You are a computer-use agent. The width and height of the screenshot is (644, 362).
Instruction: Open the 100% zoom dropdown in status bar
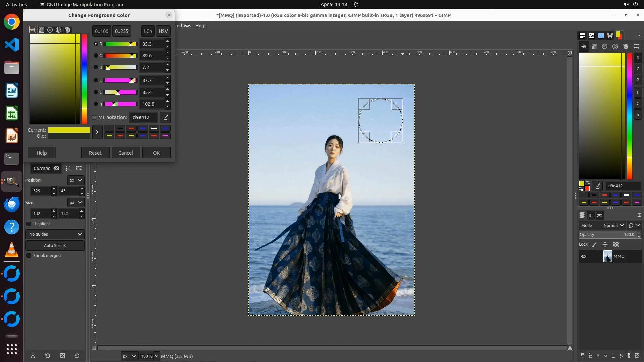click(x=156, y=356)
